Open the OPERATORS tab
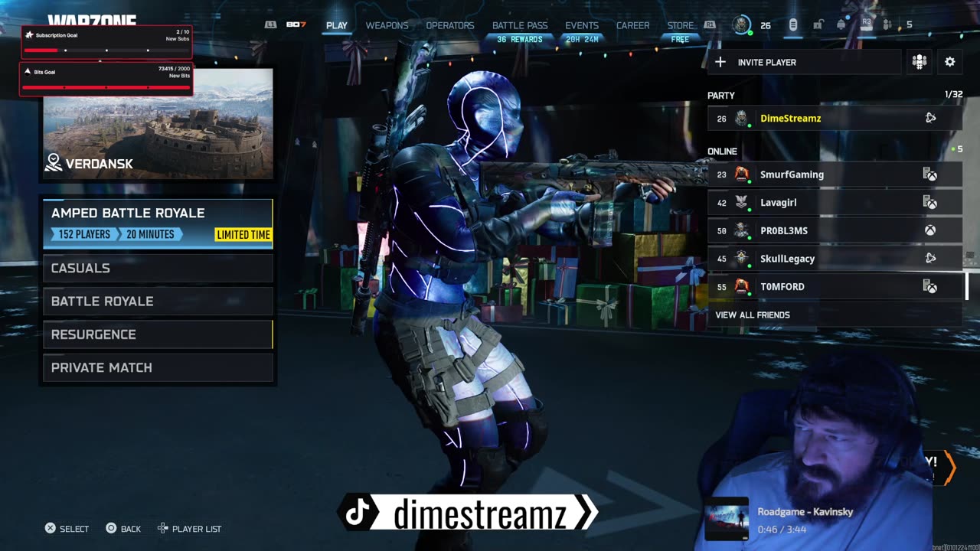Viewport: 980px width, 551px height. [x=450, y=25]
